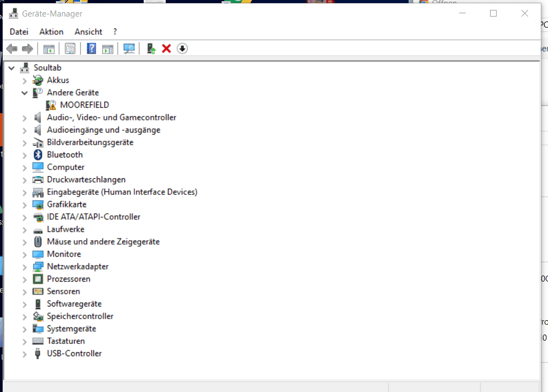Screen dimensions: 548x392
Task: Click the Speichercontroller icon
Action: tap(38, 316)
